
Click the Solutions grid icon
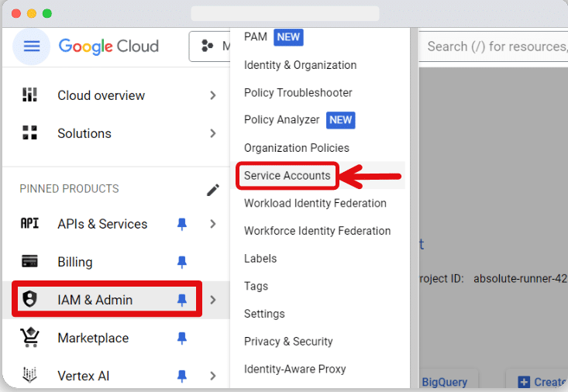pos(29,133)
